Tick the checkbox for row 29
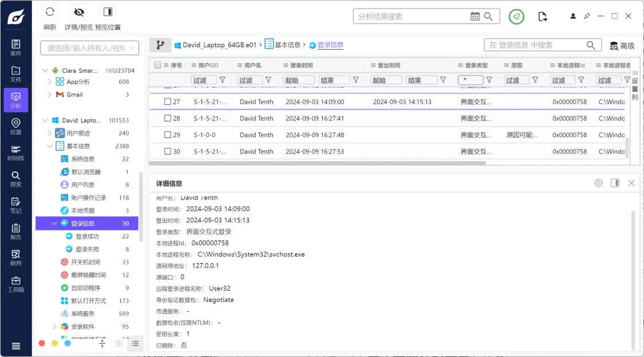 [x=168, y=135]
